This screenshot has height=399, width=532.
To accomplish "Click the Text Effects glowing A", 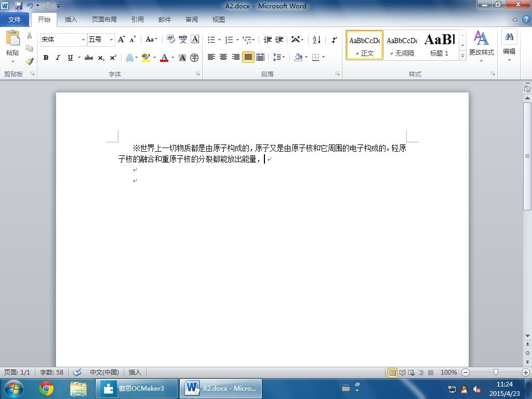I will [x=129, y=58].
